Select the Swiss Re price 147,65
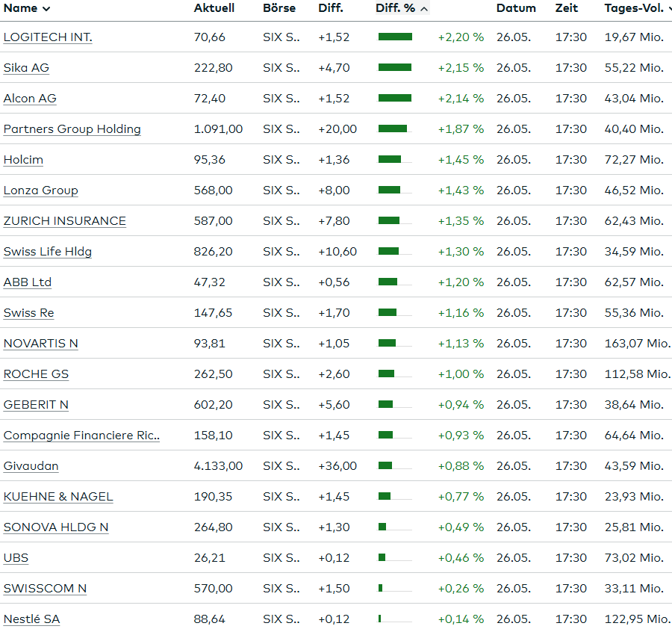The height and width of the screenshot is (632, 672). click(x=213, y=313)
